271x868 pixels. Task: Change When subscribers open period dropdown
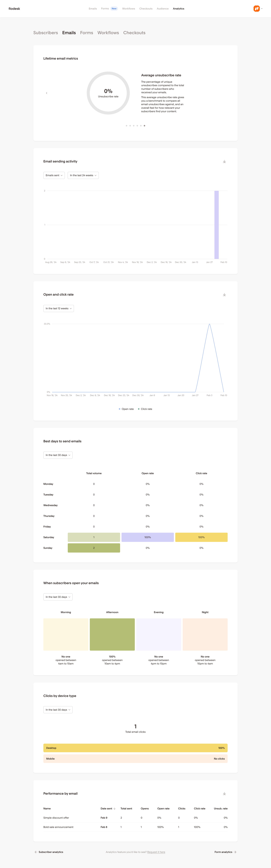coord(58,597)
